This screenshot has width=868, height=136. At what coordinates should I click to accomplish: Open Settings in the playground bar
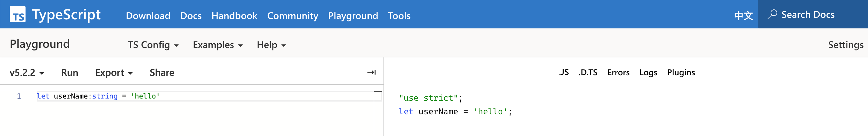point(845,45)
